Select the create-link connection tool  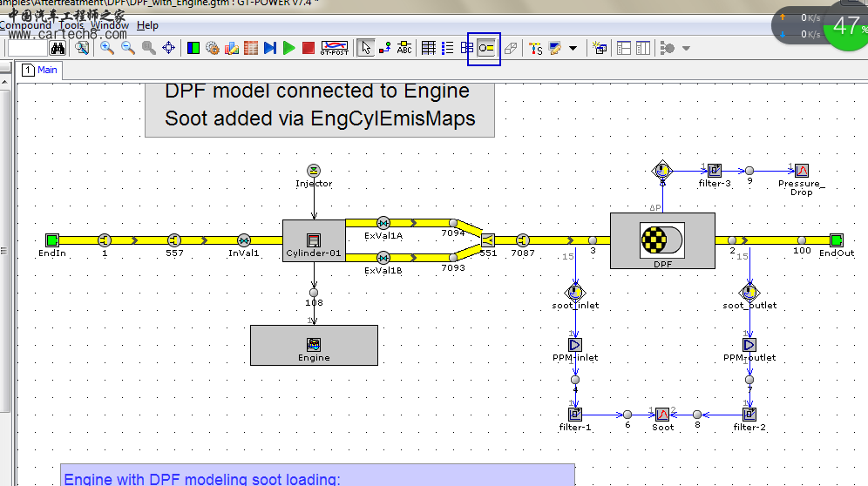pos(384,48)
